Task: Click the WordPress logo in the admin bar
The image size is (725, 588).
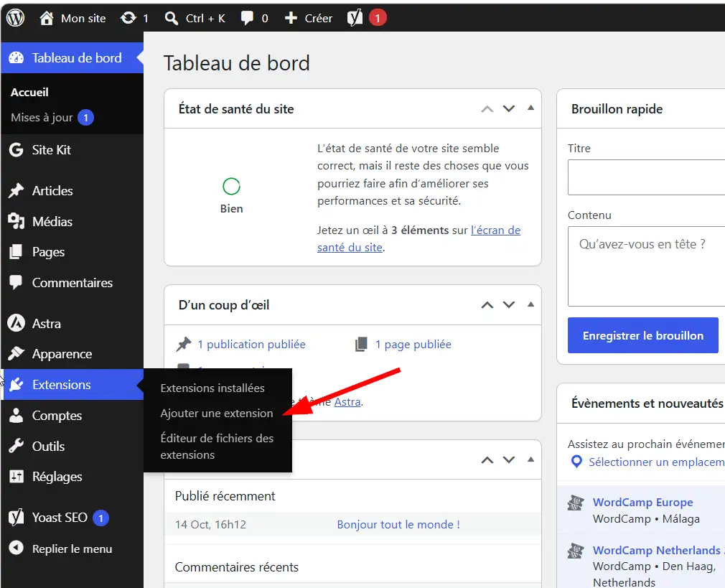Action: pyautogui.click(x=15, y=18)
